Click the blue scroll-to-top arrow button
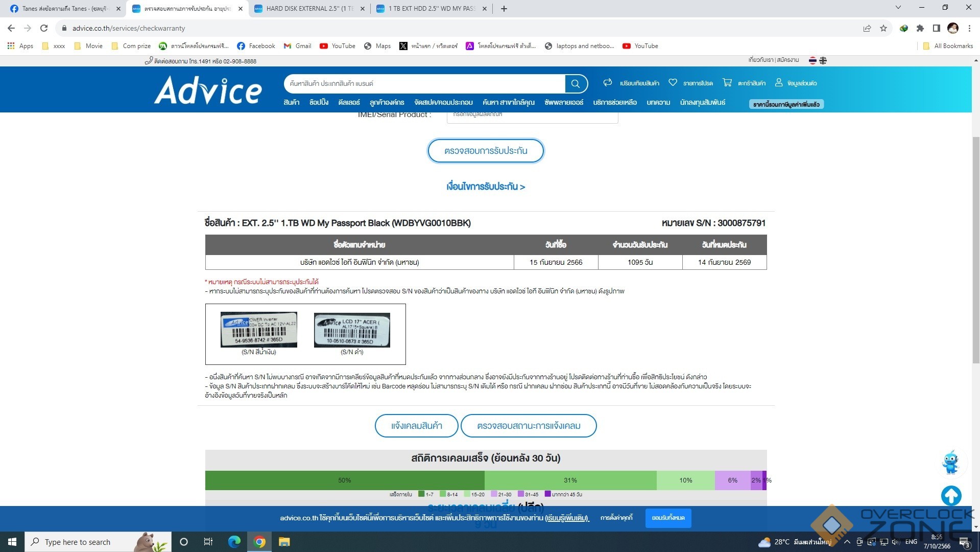The width and height of the screenshot is (980, 552). click(x=951, y=495)
